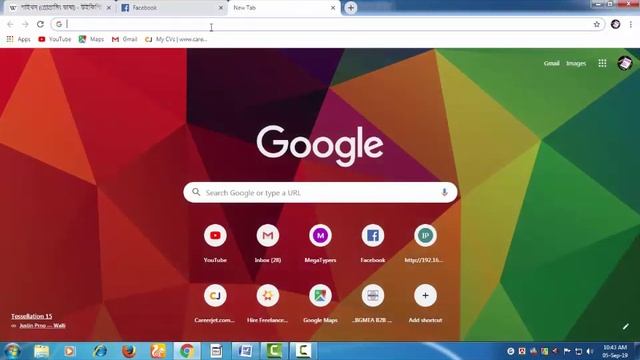Viewport: 640px width, 360px height.
Task: Follow the Images link at top right
Action: click(x=576, y=63)
